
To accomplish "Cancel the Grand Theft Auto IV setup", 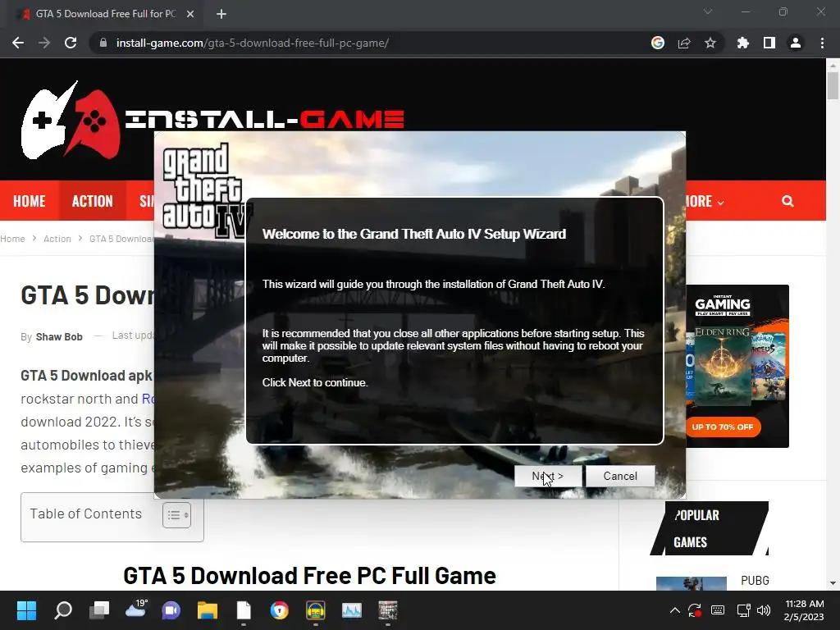I will [620, 477].
